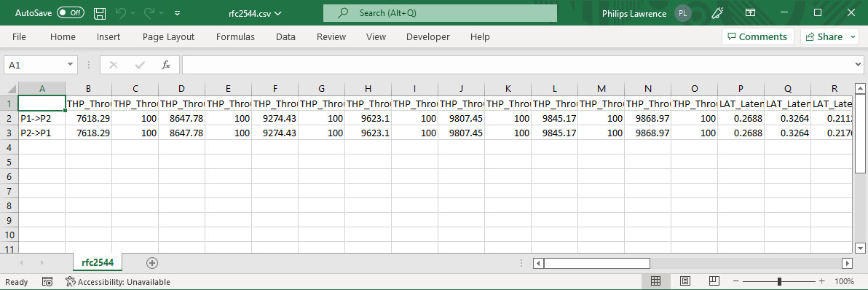Click the next sheet navigation arrow
The height and width of the screenshot is (290, 868).
point(42,263)
